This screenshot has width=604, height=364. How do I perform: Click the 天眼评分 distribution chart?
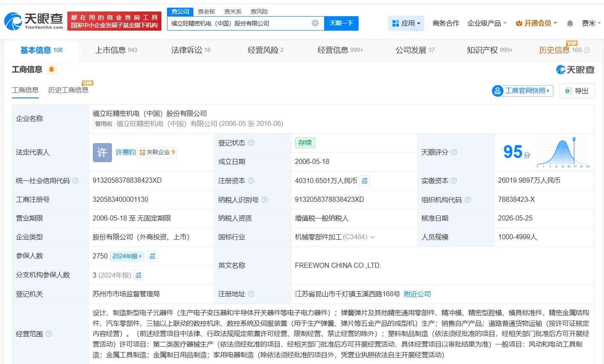point(564,152)
